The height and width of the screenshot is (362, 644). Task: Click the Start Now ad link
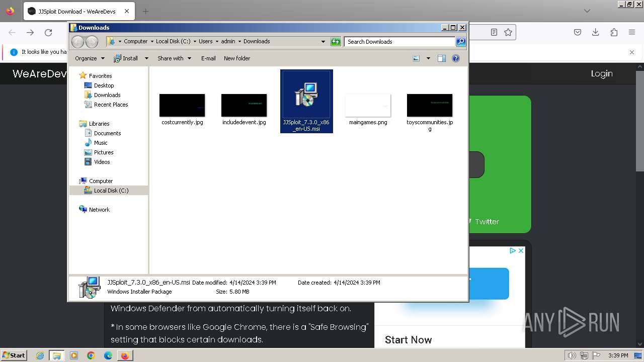pyautogui.click(x=408, y=340)
